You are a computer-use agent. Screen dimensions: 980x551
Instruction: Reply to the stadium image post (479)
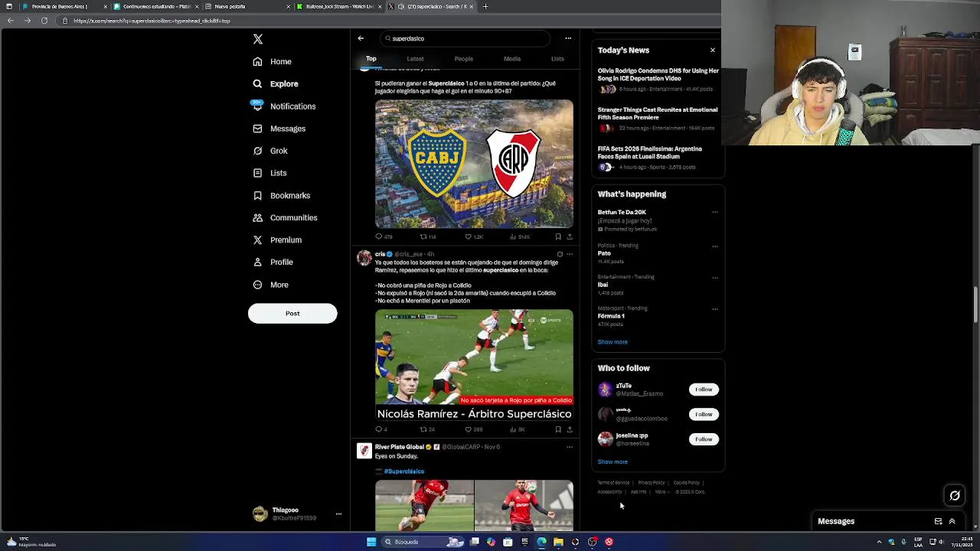[383, 236]
